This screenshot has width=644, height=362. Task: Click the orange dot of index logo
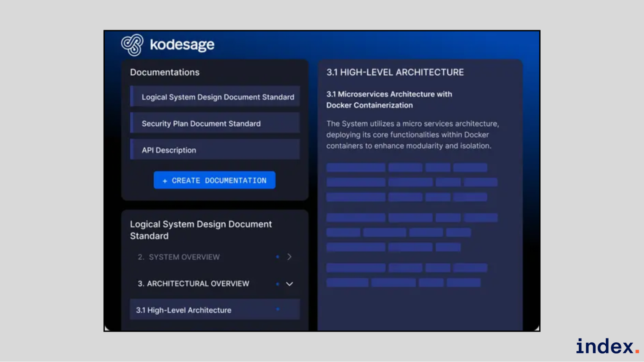(637, 351)
